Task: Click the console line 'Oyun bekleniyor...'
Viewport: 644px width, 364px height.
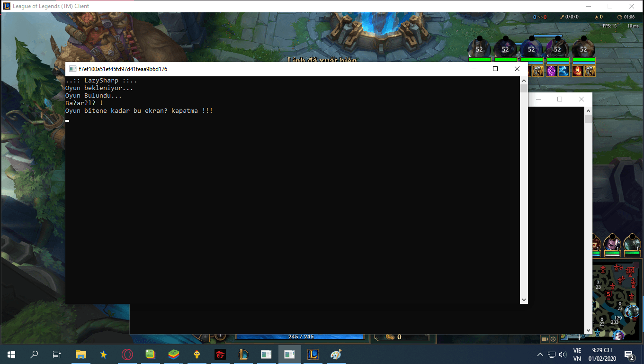Action: pyautogui.click(x=99, y=88)
